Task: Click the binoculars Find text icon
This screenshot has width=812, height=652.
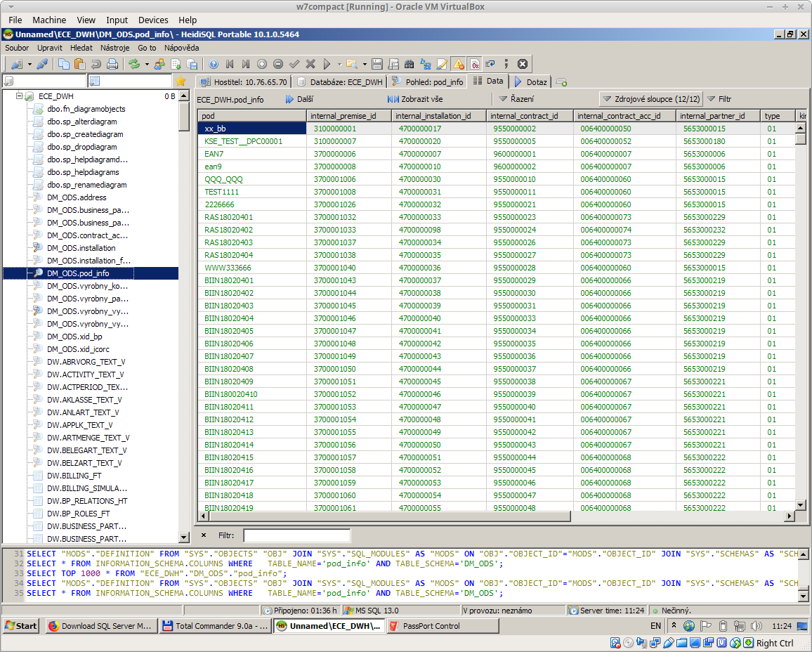Action: pos(410,64)
